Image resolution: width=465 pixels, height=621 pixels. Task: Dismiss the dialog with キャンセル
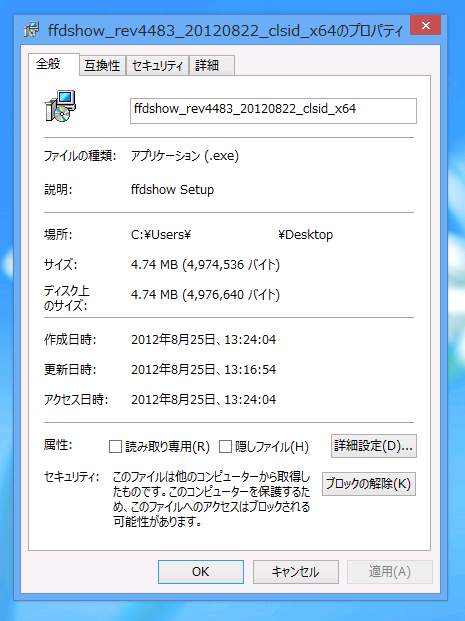[x=295, y=571]
